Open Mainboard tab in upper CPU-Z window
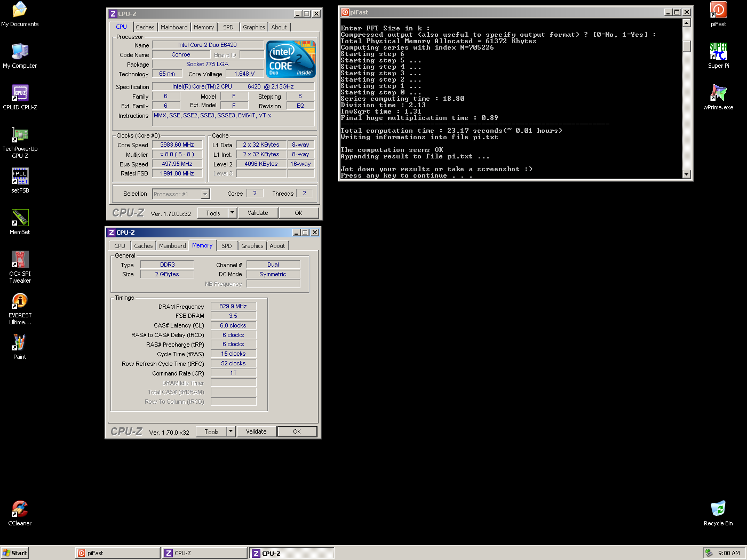This screenshot has height=560, width=747. click(174, 27)
